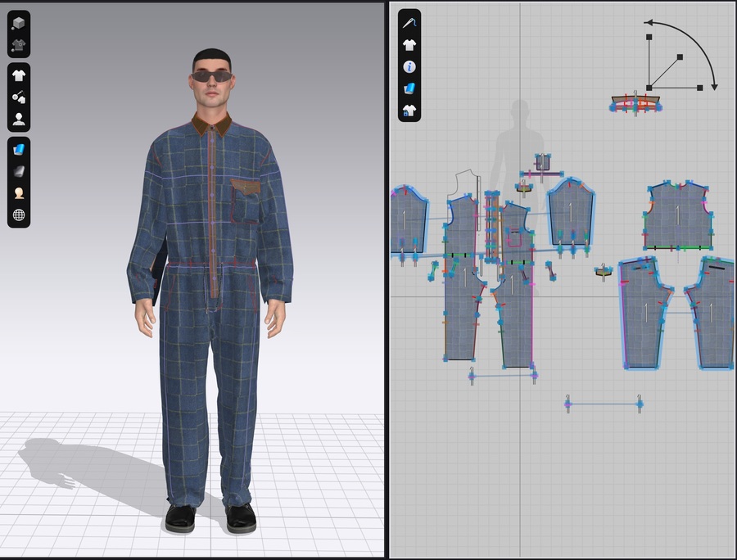Click the corner pivot handle of rotation gizmo

pyautogui.click(x=649, y=88)
